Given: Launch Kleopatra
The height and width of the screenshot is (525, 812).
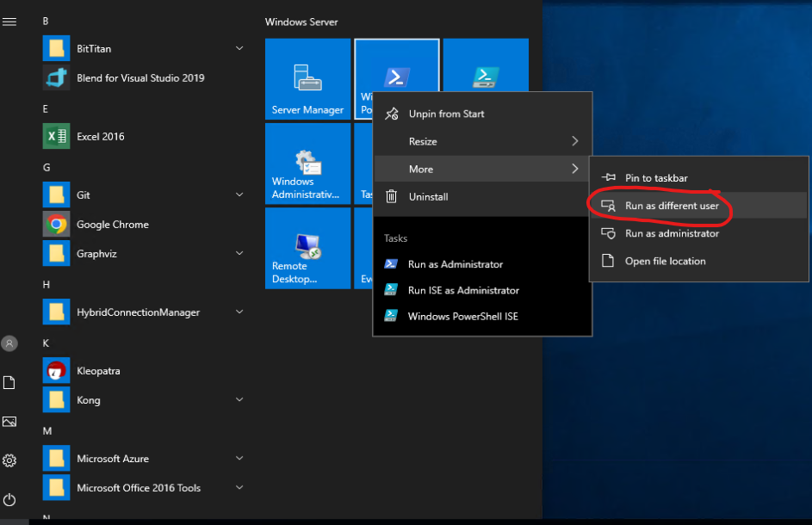Looking at the screenshot, I should tap(142, 371).
